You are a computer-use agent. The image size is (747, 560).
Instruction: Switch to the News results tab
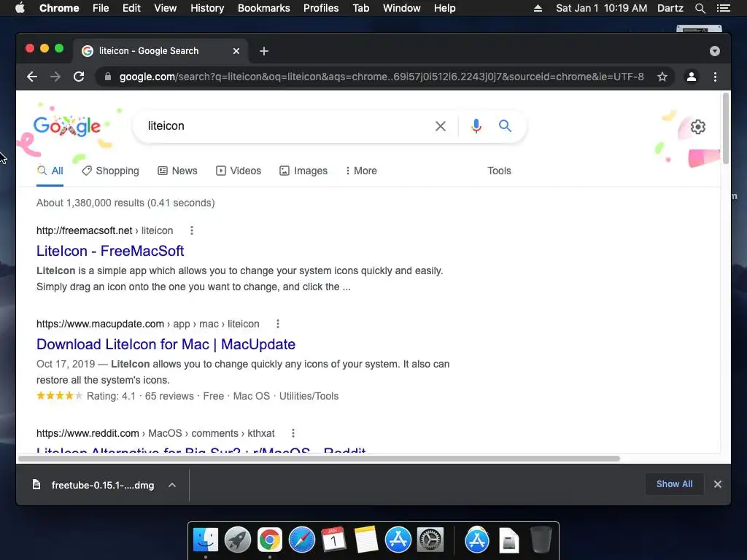[177, 171]
